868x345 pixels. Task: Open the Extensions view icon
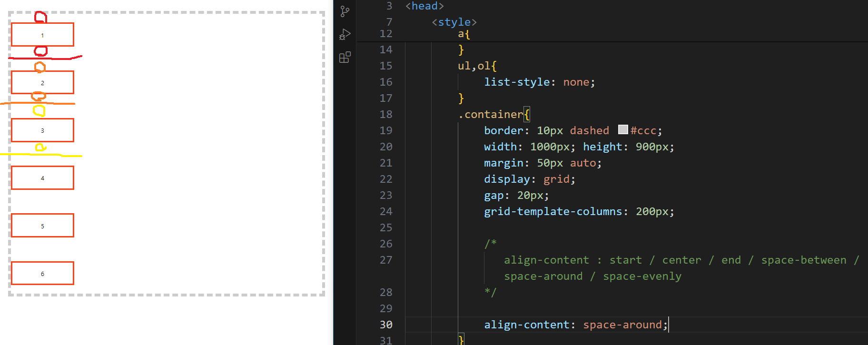(x=345, y=58)
